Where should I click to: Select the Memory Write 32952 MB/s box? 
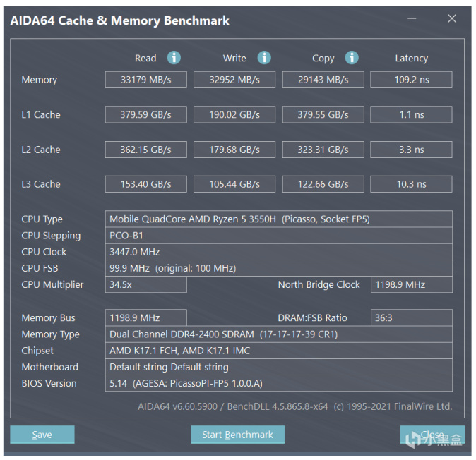click(234, 80)
